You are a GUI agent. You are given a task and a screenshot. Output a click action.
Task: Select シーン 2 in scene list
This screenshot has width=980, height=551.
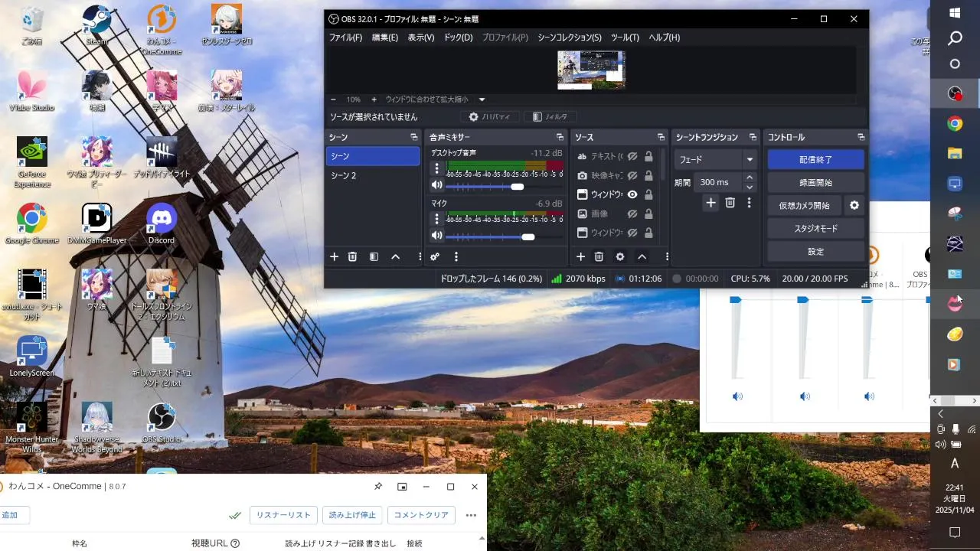click(x=373, y=175)
